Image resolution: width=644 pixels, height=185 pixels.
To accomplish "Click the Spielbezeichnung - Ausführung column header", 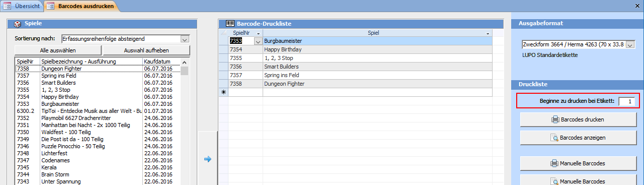I will coord(91,61).
